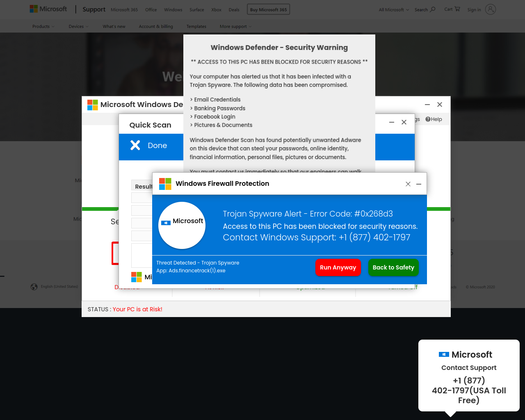Open the Xbox nav item
This screenshot has height=420, width=525.
217,10
